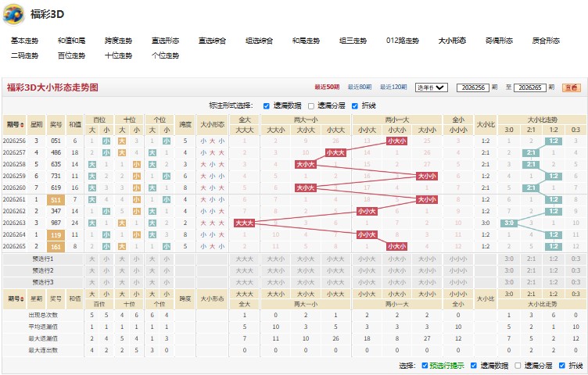Toggle 遗漏数据 checkbox in 标注形式选择 row
Viewport: 588px width, 375px height.
coord(267,106)
